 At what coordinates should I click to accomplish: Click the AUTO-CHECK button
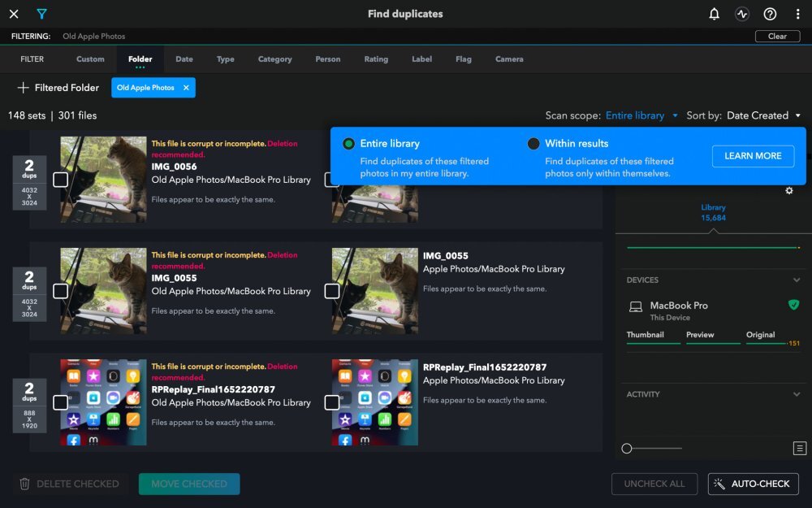(753, 484)
